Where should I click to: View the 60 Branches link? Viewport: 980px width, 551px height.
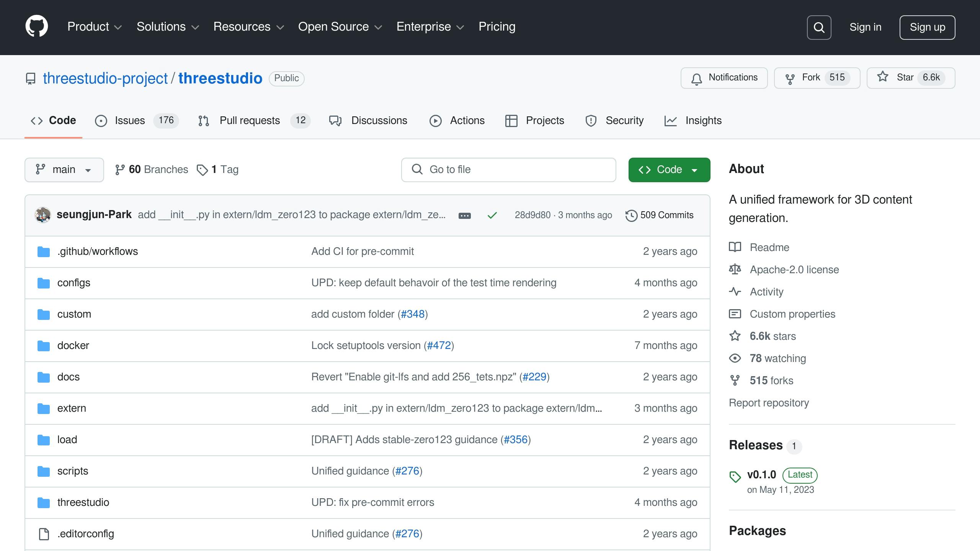[152, 170]
